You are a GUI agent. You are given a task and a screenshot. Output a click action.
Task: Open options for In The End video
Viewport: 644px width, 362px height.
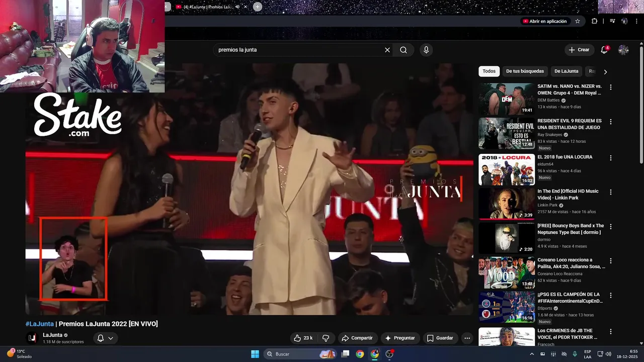tap(611, 192)
